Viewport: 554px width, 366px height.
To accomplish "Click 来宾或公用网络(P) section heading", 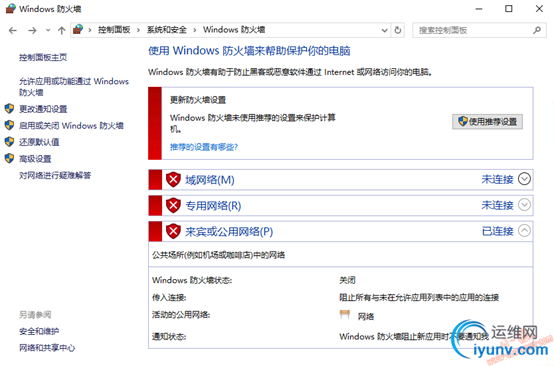I will tap(229, 232).
